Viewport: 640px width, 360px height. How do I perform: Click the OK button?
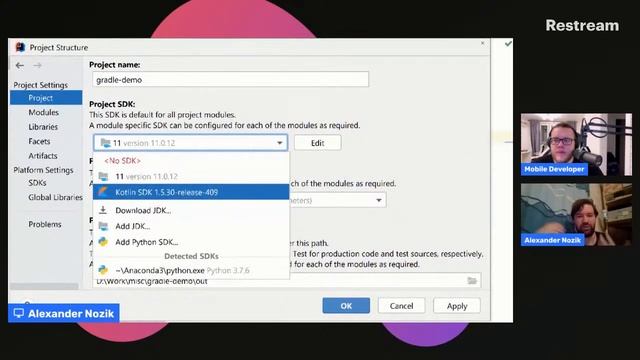click(x=346, y=306)
